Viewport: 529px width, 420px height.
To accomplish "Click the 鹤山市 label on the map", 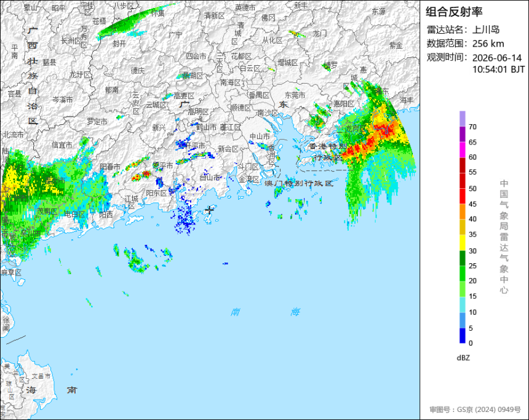I will click(206, 127).
